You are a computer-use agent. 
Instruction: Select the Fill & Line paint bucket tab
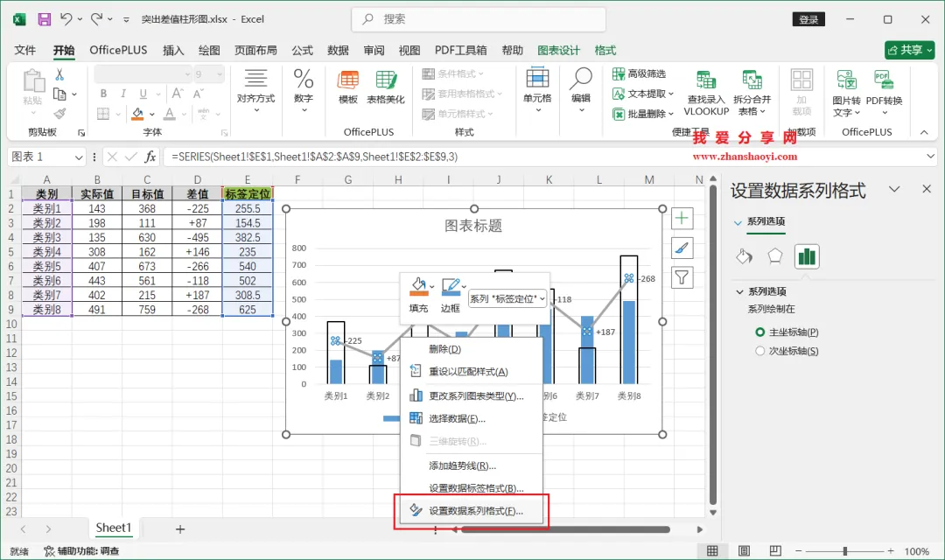pos(745,256)
